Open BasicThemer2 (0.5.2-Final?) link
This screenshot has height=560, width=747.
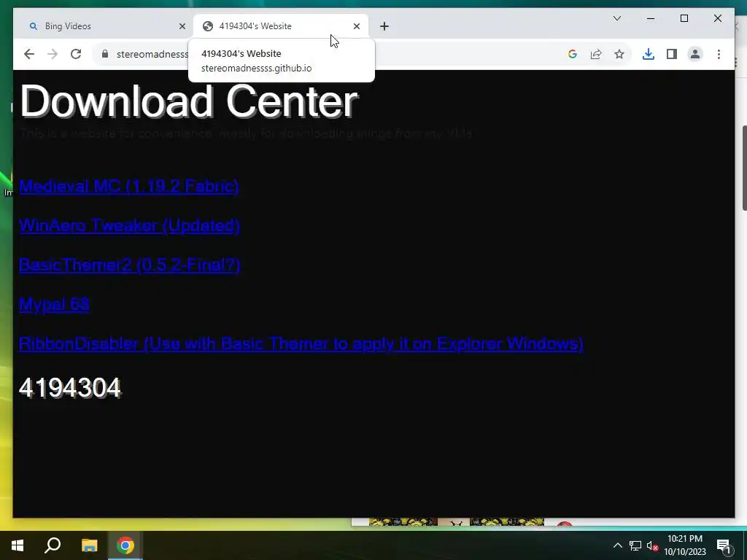tap(129, 265)
